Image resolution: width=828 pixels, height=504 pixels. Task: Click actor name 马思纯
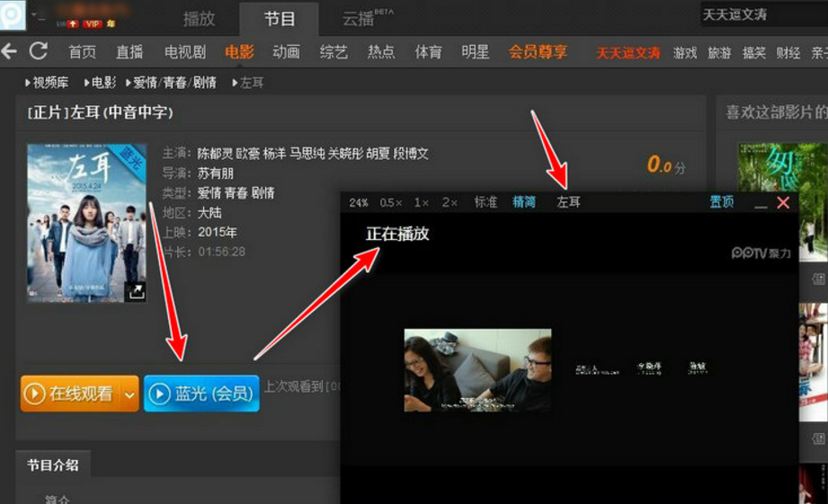[307, 154]
